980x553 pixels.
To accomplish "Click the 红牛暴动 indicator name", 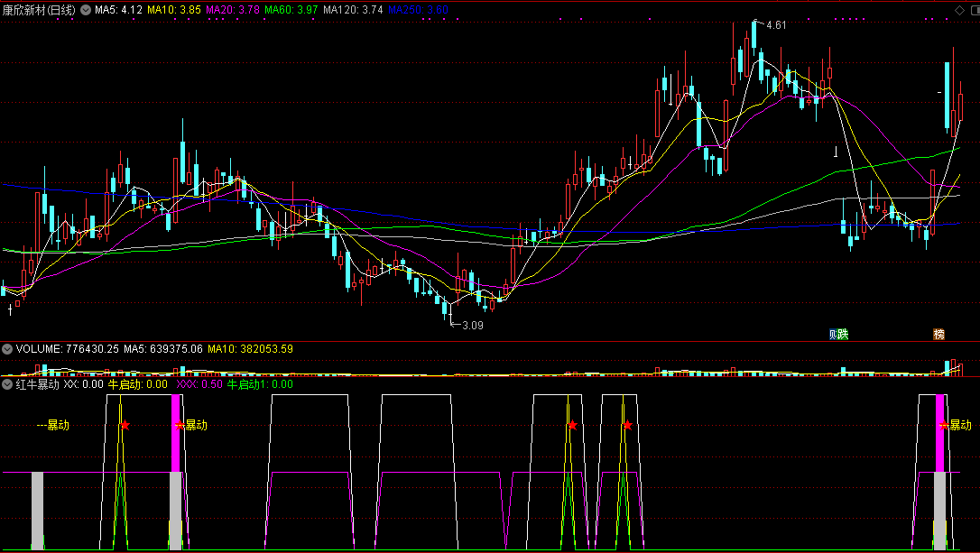I will [38, 384].
